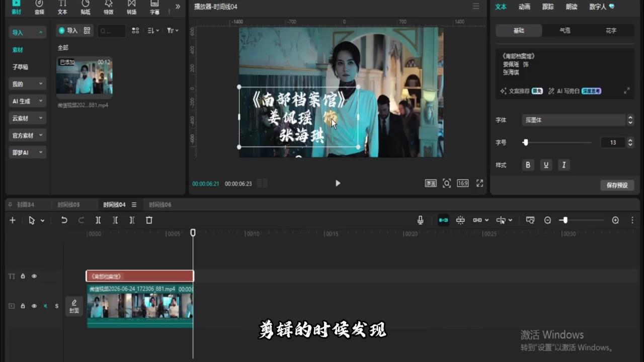This screenshot has width=644, height=362.
Task: Open the 素材 media tab icon
Action: (16, 7)
